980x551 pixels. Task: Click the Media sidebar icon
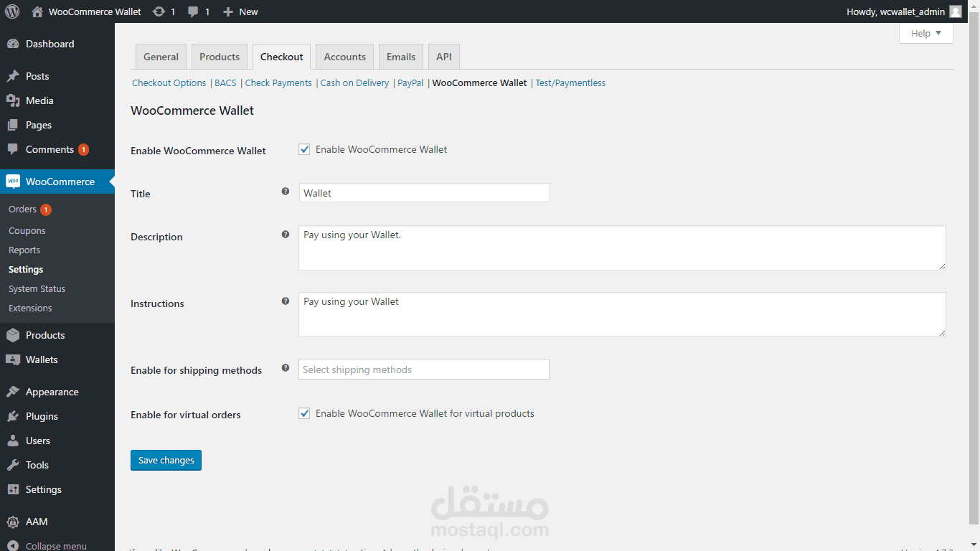click(13, 100)
